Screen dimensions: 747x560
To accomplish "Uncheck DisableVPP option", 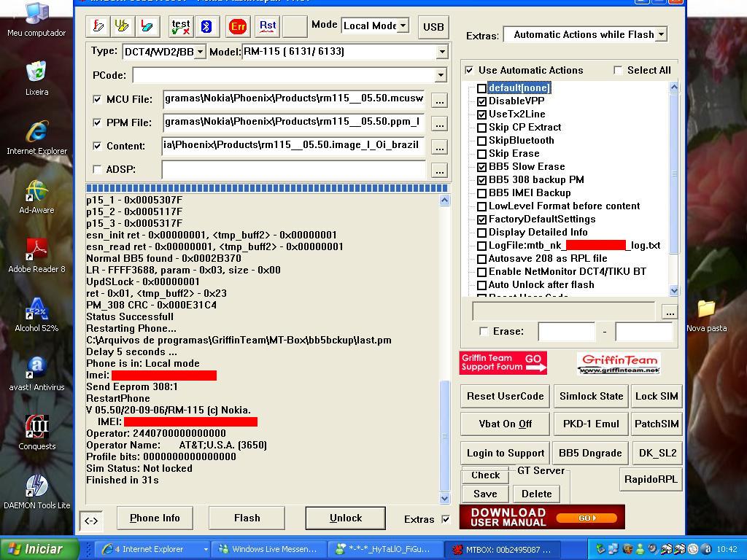I will tap(481, 101).
